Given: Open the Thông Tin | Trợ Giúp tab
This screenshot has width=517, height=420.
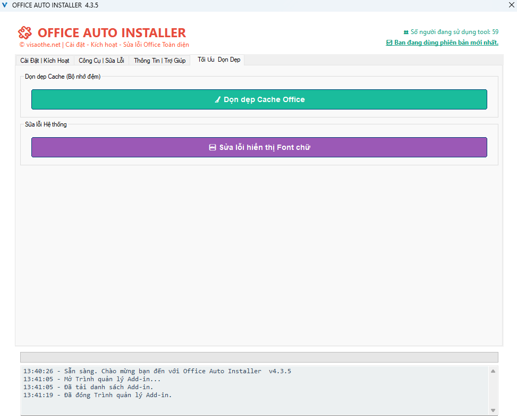Looking at the screenshot, I should coord(159,61).
